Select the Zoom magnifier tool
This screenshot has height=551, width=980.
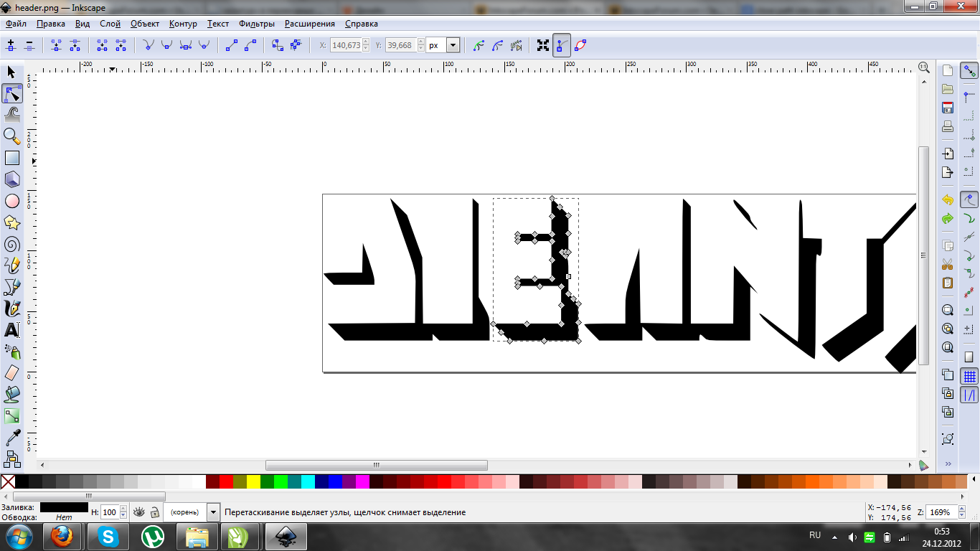(11, 136)
